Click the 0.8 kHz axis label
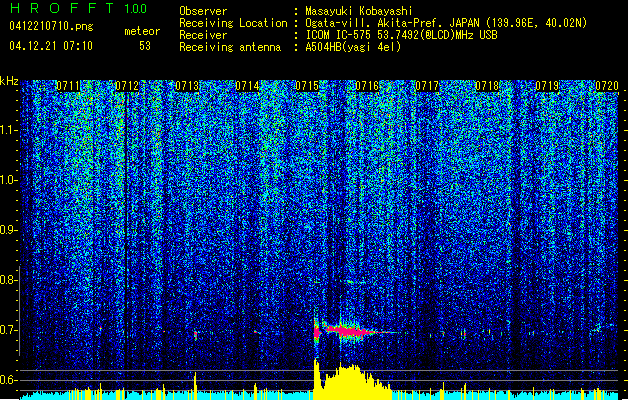 click(9, 280)
